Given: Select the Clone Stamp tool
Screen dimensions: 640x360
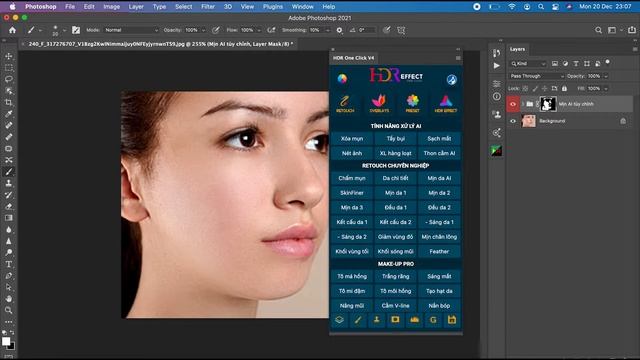Looking at the screenshot, I should point(9,183).
